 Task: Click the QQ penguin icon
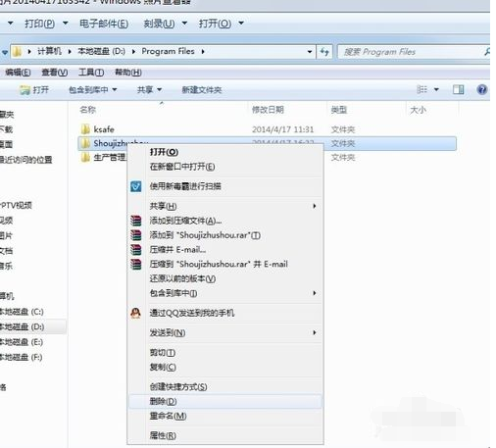(135, 313)
